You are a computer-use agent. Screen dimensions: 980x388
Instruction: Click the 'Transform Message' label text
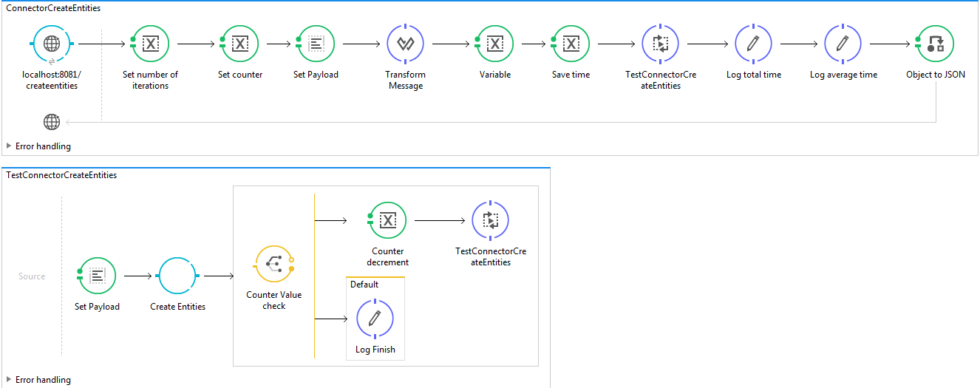click(406, 80)
